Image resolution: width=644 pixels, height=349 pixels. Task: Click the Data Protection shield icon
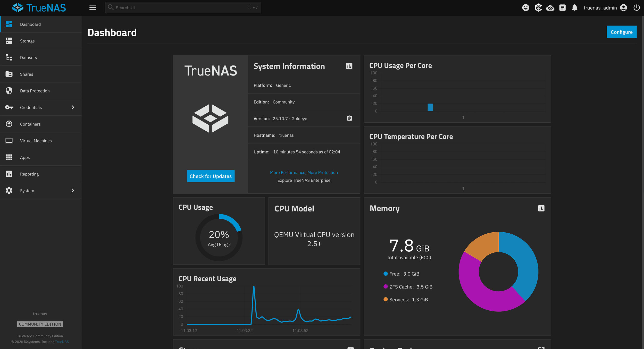(x=9, y=91)
